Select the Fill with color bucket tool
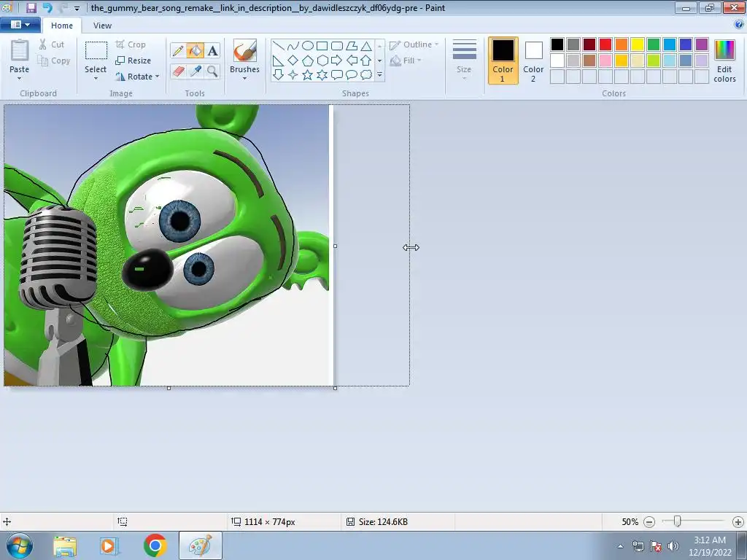747x560 pixels. pos(195,50)
